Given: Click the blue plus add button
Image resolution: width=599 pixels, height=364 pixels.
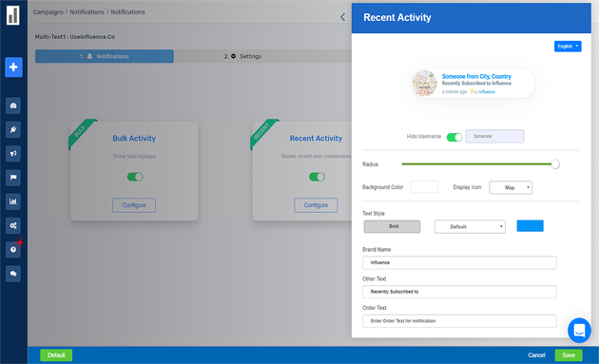Looking at the screenshot, I should pyautogui.click(x=13, y=67).
